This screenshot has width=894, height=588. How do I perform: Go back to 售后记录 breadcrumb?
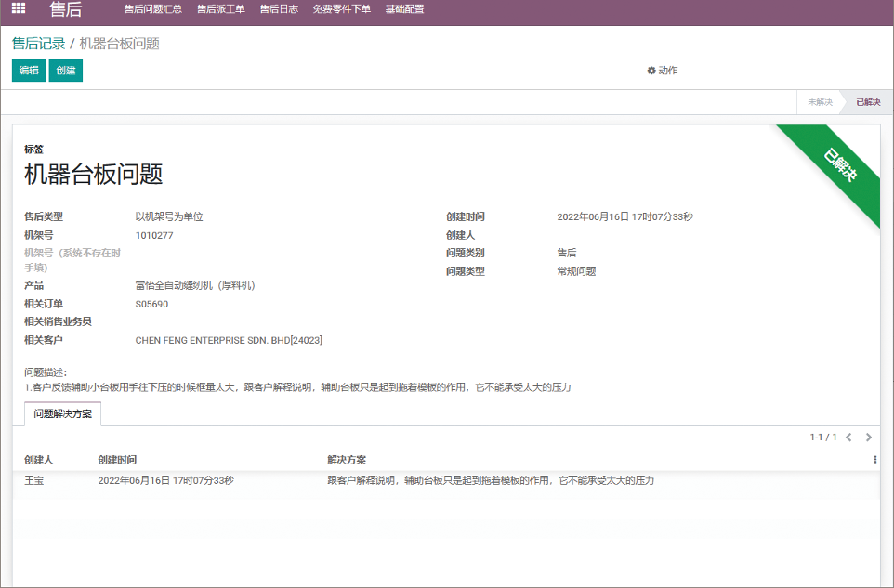pyautogui.click(x=38, y=44)
